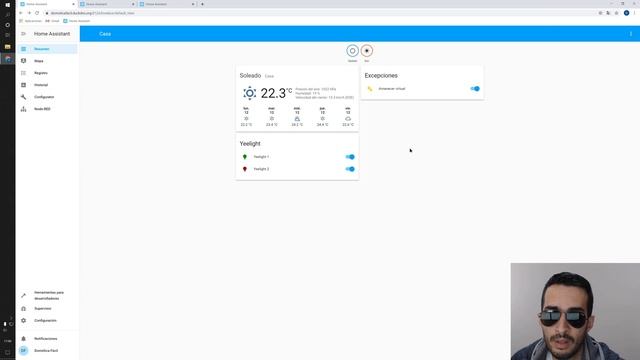Click the Configurator wrench icon

pos(23,97)
